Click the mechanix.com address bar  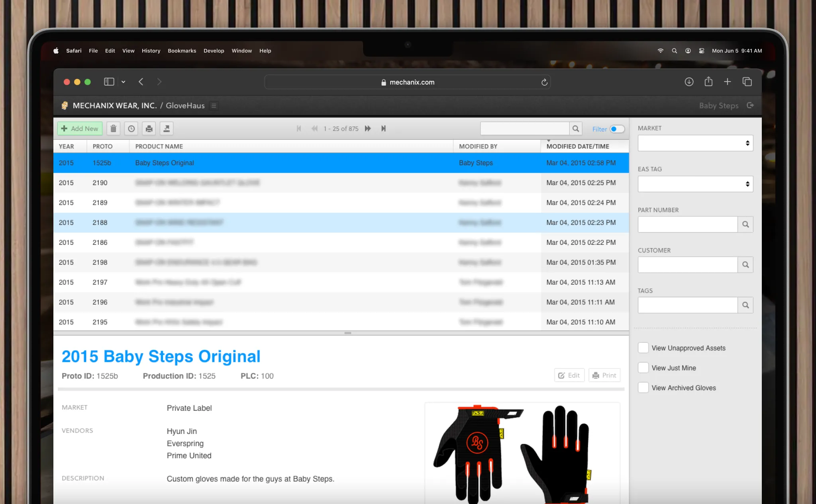(408, 82)
